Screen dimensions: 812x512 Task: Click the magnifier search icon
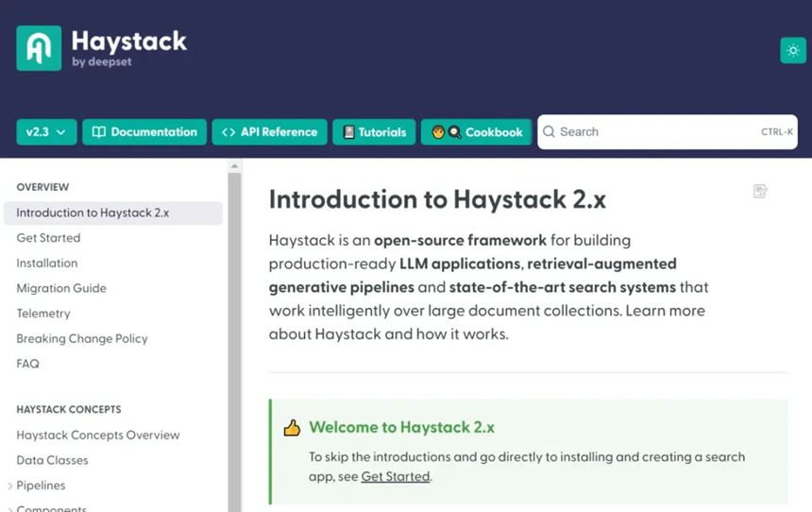click(549, 132)
